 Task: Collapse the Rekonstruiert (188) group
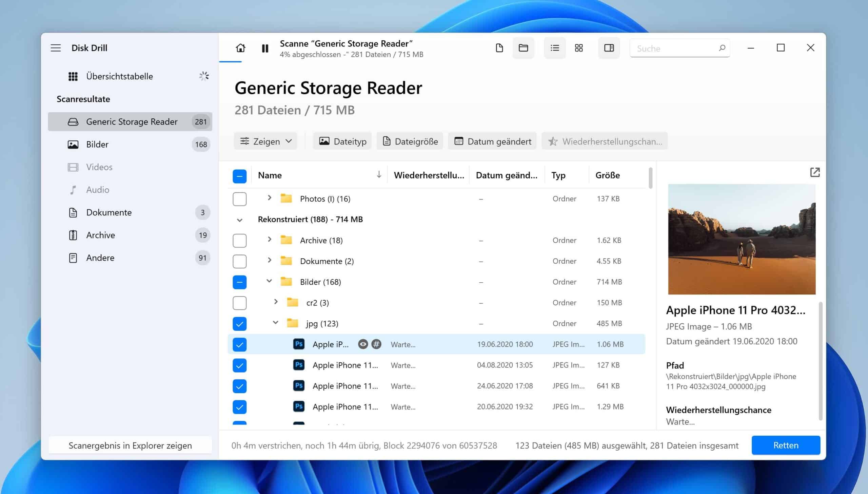click(240, 220)
